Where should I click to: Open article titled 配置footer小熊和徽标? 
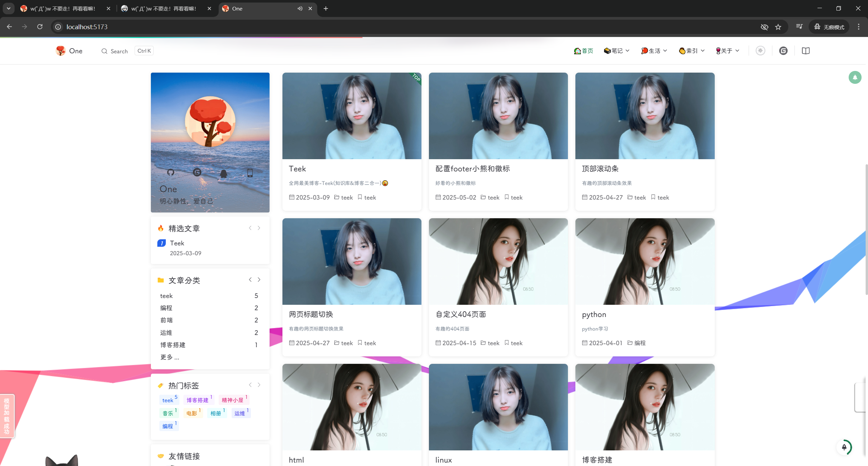(x=472, y=169)
